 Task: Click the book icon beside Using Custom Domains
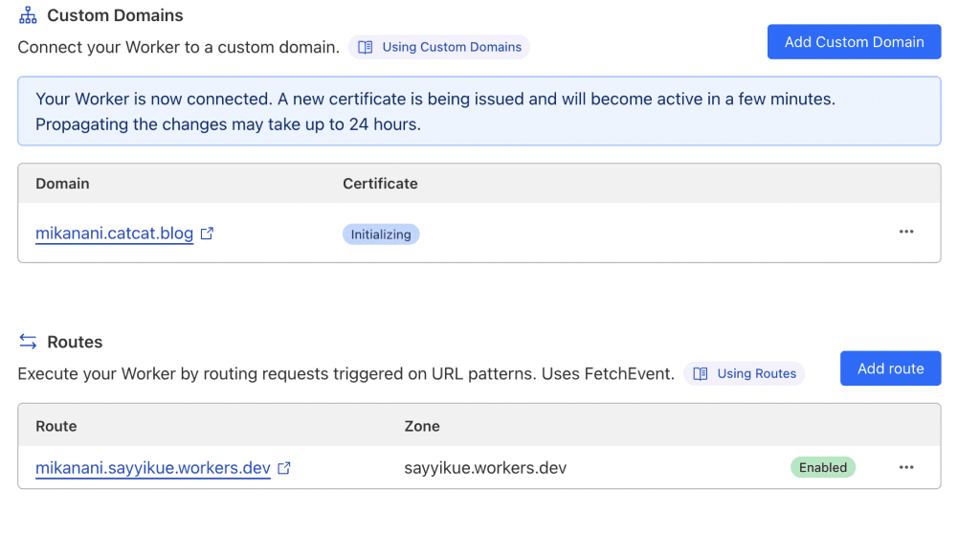pos(365,47)
